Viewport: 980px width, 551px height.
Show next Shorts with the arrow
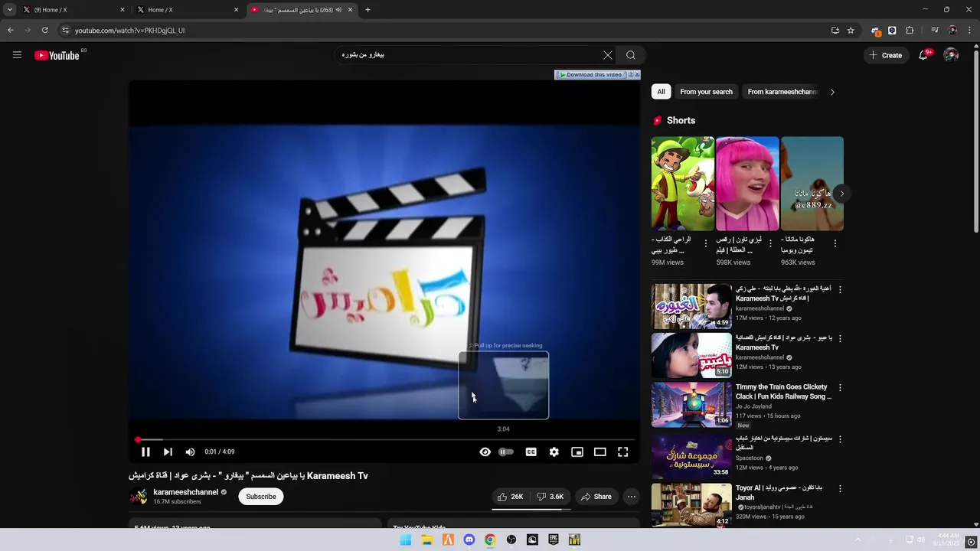click(x=841, y=194)
